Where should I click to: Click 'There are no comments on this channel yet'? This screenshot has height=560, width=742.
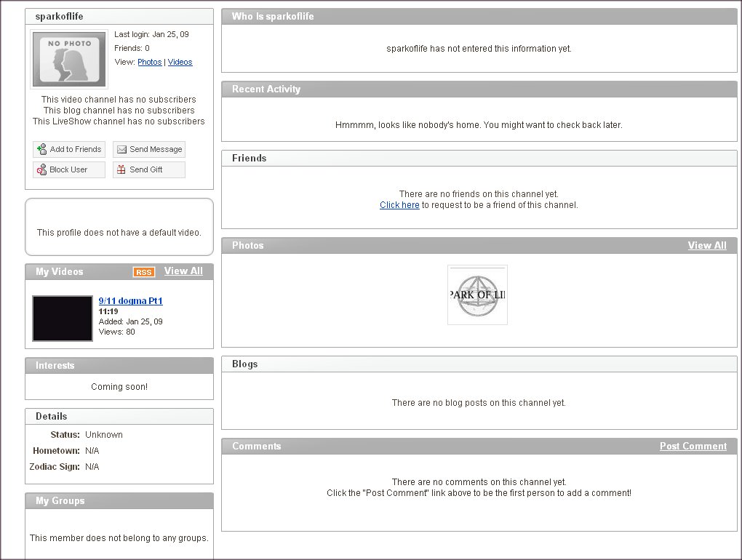(x=479, y=481)
